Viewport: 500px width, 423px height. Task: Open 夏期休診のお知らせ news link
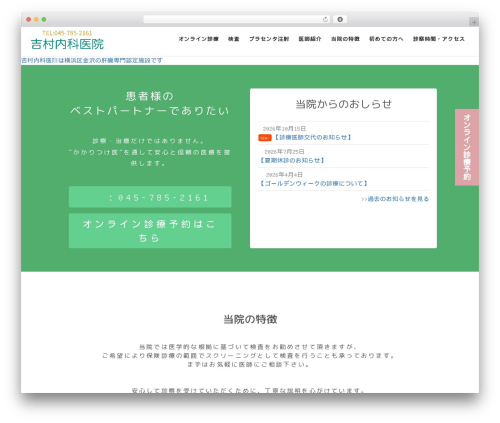pos(292,160)
